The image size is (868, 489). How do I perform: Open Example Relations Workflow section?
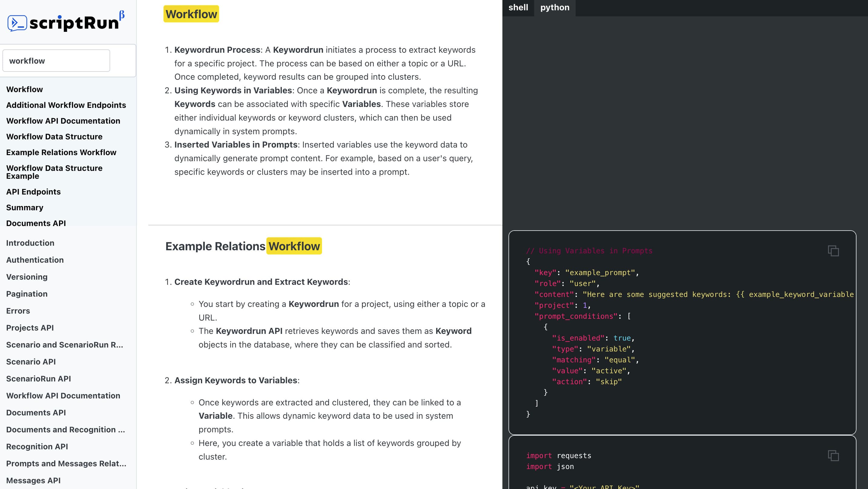coord(61,152)
